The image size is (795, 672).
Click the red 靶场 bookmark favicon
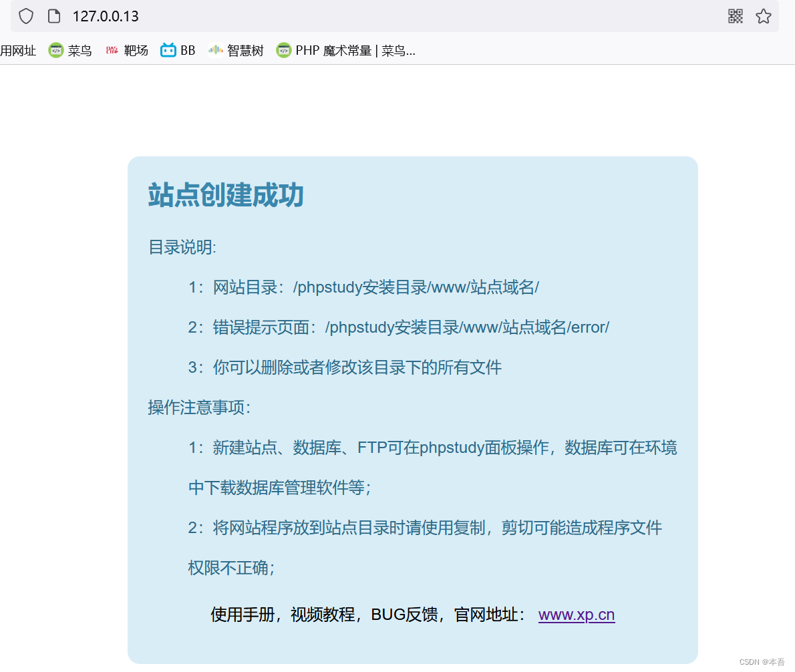point(111,50)
